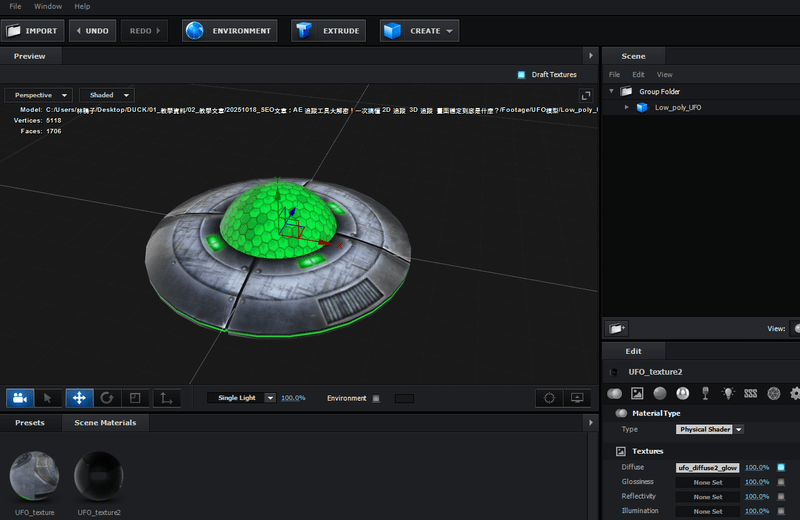Switch to the Scene Materials tab
Screen dimensions: 800x520
click(105, 423)
